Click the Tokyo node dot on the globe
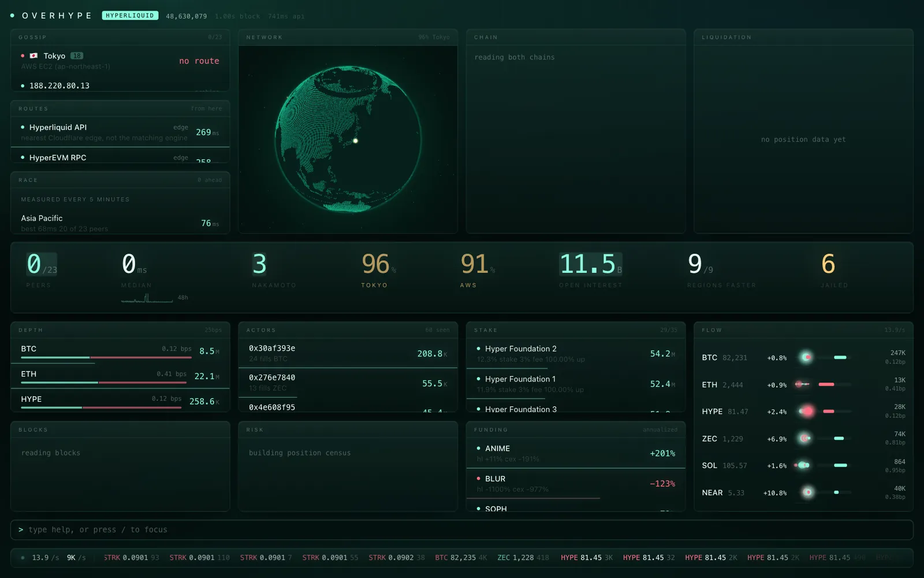The width and height of the screenshot is (924, 578). [x=355, y=140]
